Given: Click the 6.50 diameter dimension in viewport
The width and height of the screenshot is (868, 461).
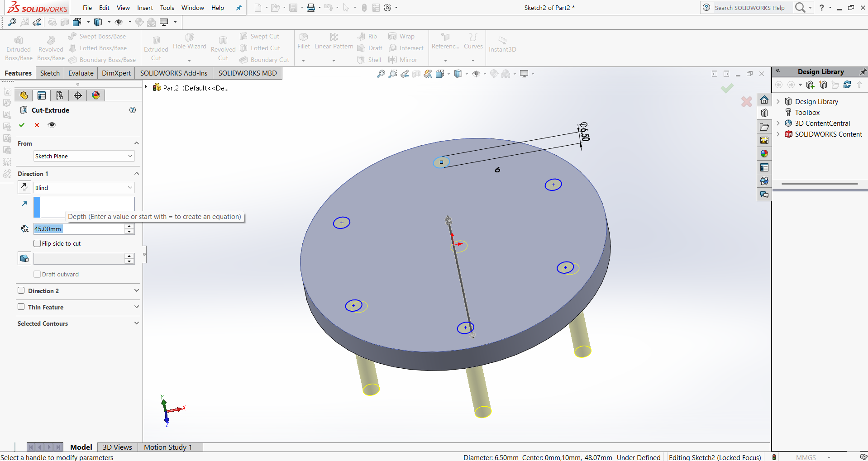Looking at the screenshot, I should coord(585,132).
